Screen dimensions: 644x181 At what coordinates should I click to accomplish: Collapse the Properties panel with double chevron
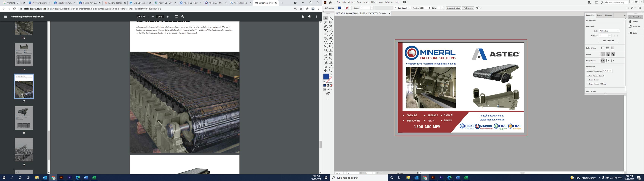(x=624, y=15)
